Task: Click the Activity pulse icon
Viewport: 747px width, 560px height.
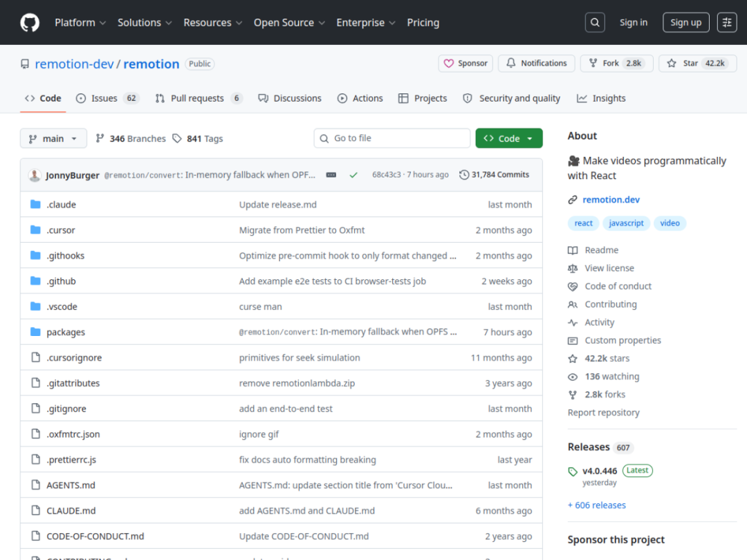Action: [x=573, y=322]
